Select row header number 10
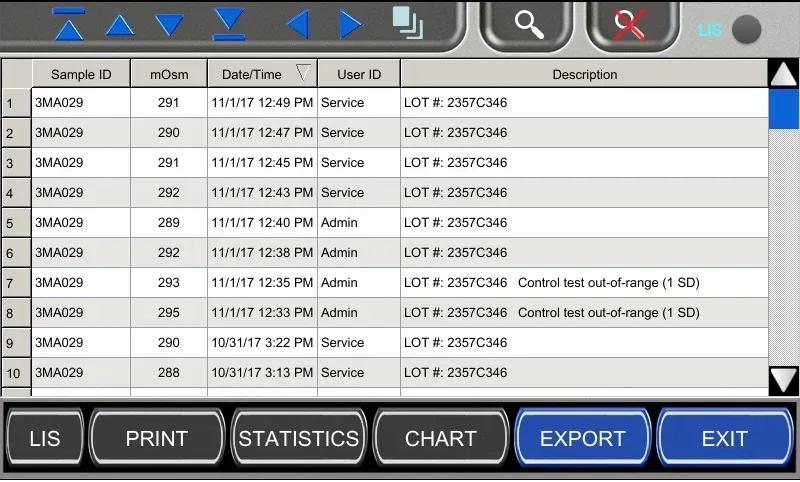Image resolution: width=800 pixels, height=482 pixels. point(16,373)
